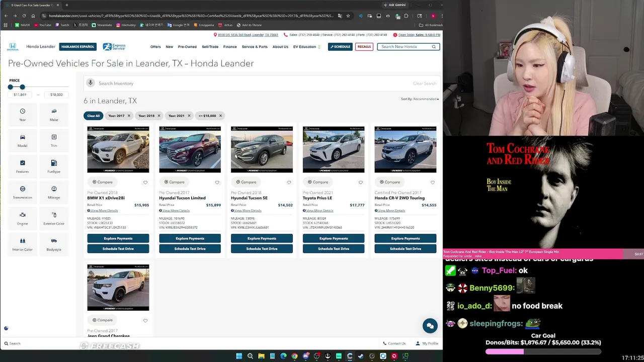Remove the <= $18,000 filter chip
Viewport: 644px width, 362px height.
point(220,116)
